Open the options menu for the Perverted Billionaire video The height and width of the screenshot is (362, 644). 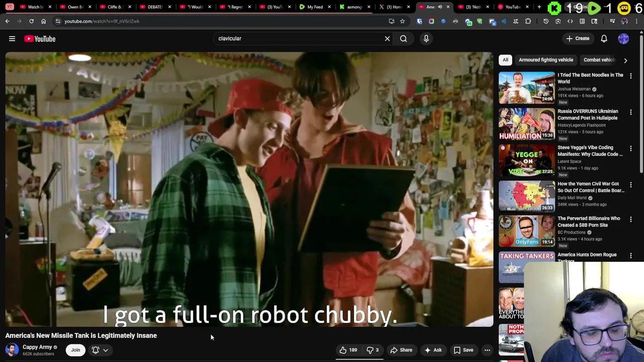pyautogui.click(x=631, y=219)
